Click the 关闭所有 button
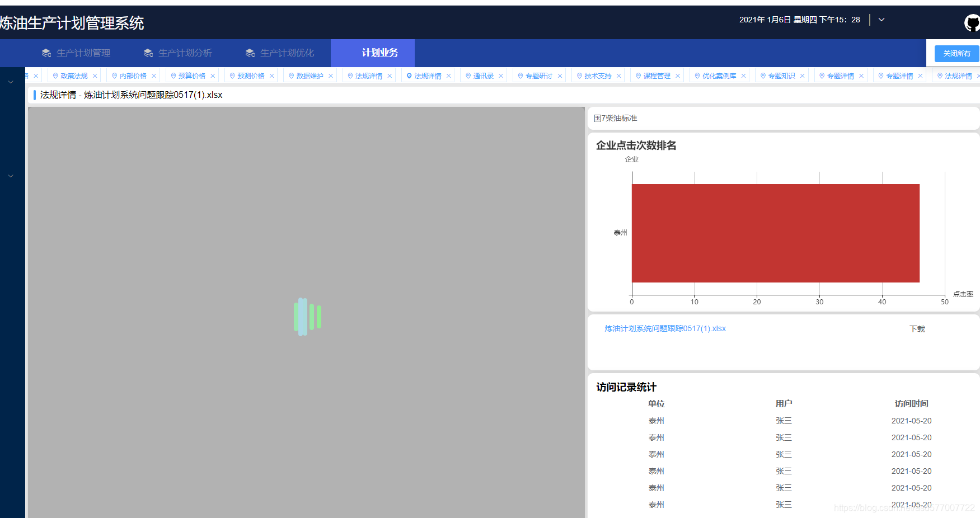The image size is (980, 518). 956,54
